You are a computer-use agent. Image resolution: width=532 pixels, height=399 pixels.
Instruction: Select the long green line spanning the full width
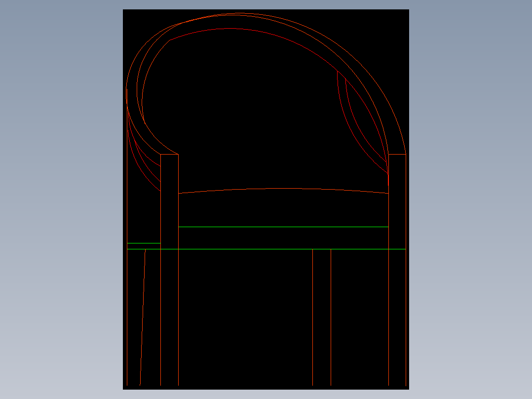(x=266, y=249)
